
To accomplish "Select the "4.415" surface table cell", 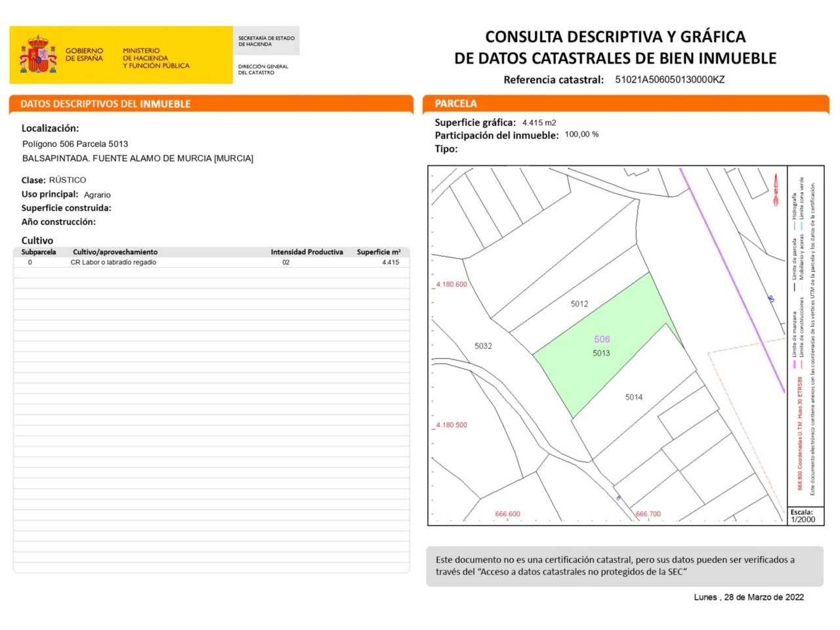I will click(x=390, y=262).
